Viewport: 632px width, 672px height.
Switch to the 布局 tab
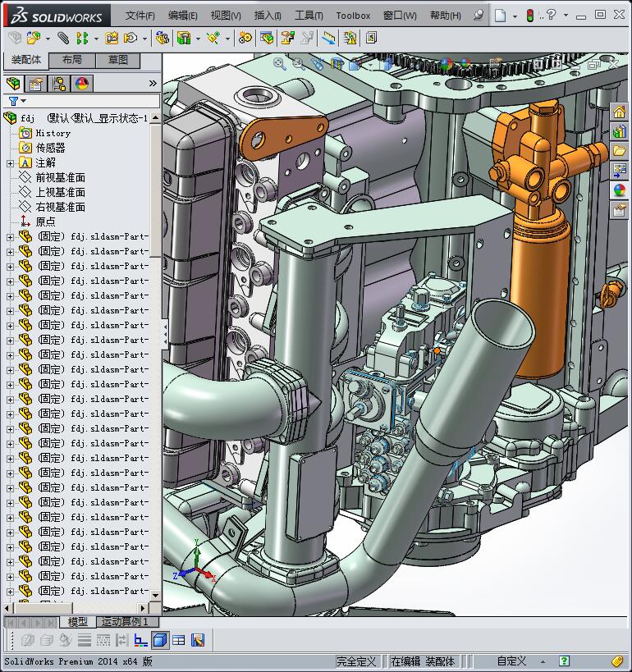point(72,60)
